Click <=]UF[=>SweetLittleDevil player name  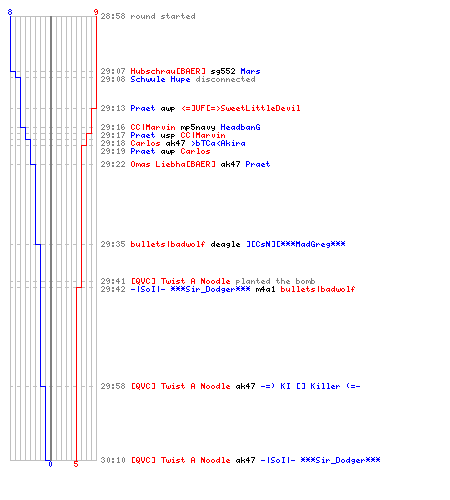pyautogui.click(x=241, y=108)
